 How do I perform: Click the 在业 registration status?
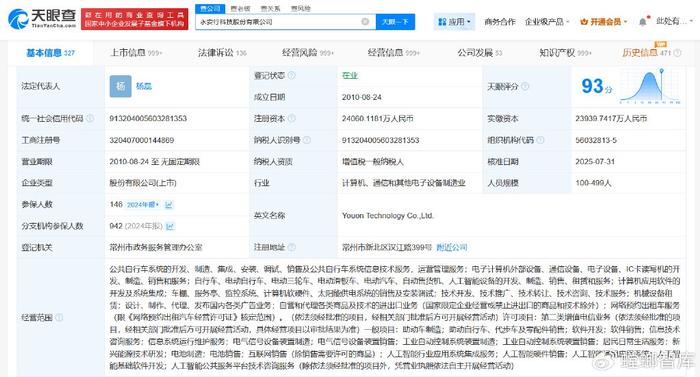point(350,75)
